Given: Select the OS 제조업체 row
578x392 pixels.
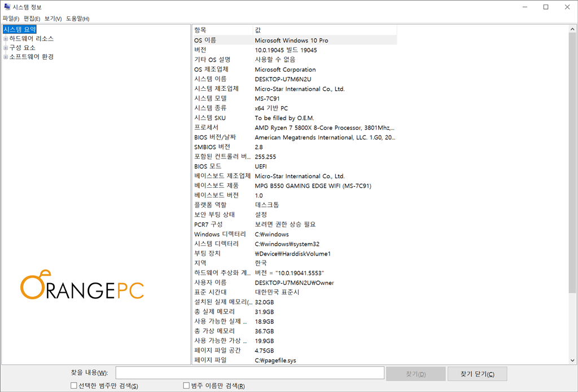Looking at the screenshot, I should point(295,69).
